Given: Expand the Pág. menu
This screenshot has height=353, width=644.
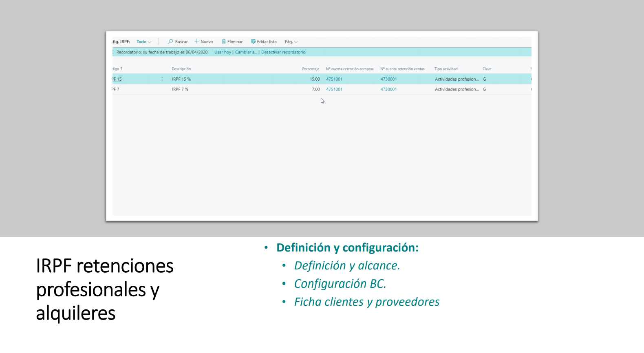Looking at the screenshot, I should click(291, 42).
